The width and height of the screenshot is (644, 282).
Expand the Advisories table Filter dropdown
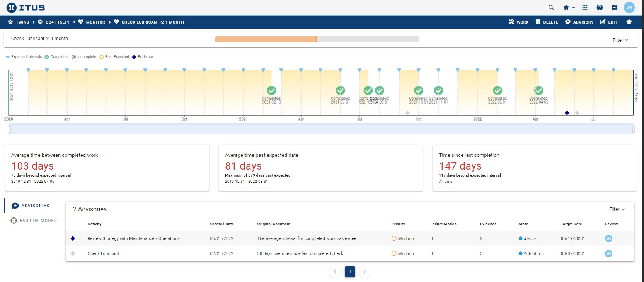pyautogui.click(x=617, y=209)
